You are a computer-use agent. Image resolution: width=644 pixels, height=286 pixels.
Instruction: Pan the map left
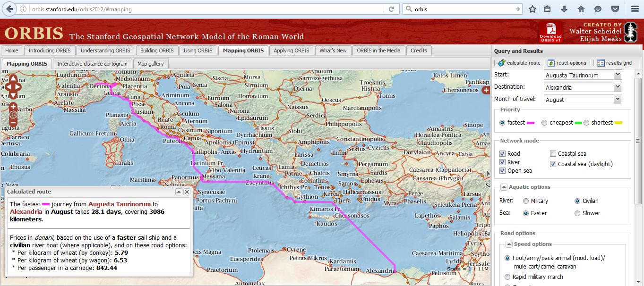[x=8, y=87]
